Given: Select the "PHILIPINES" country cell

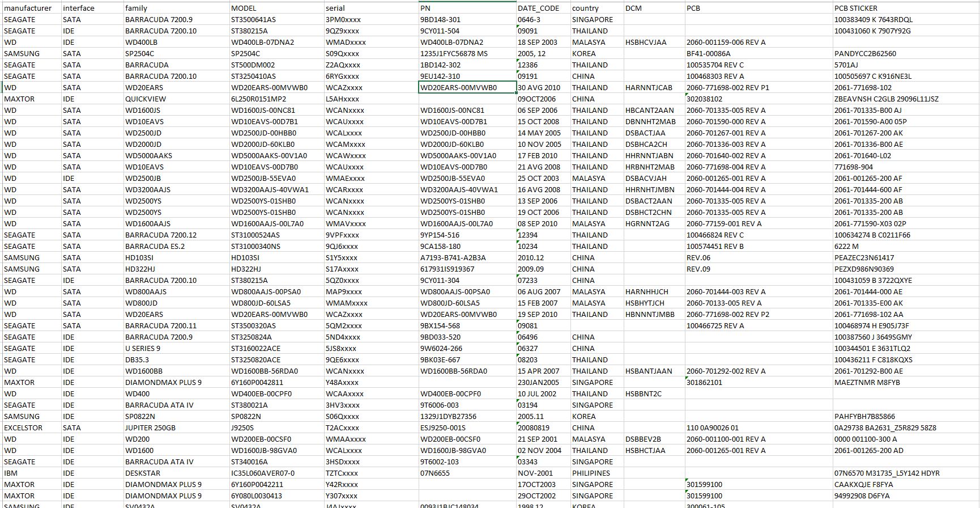Looking at the screenshot, I should tap(597, 473).
